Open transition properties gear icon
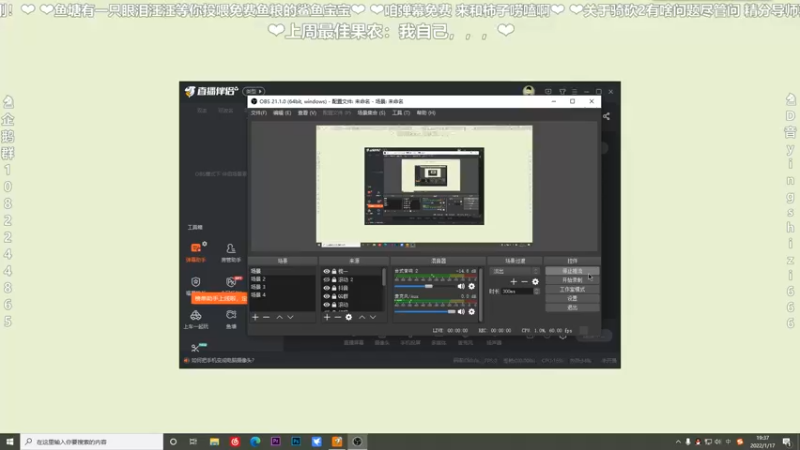 pyautogui.click(x=535, y=282)
